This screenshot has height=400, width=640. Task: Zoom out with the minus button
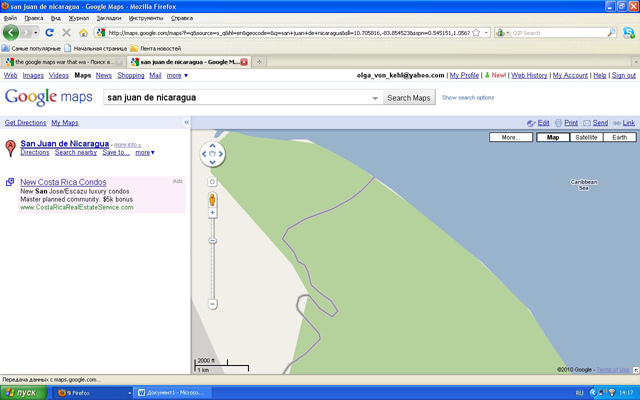(212, 304)
